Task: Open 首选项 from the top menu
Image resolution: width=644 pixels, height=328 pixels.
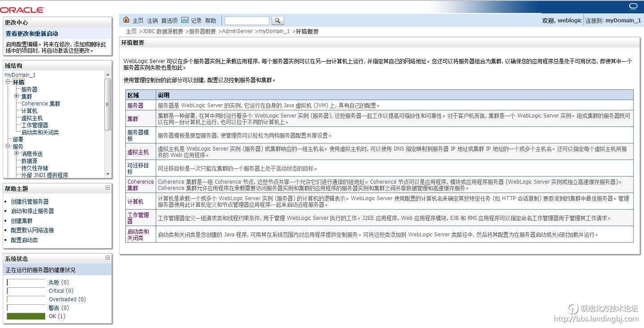Action: point(169,20)
